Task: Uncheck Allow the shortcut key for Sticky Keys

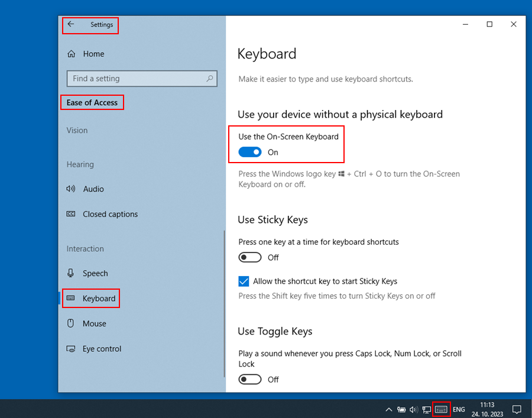Action: click(x=244, y=281)
